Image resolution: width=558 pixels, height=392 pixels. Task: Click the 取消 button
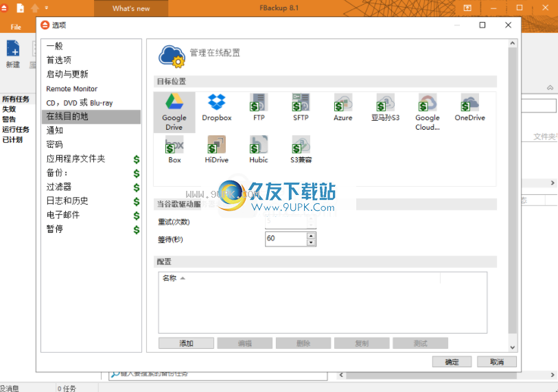click(497, 362)
